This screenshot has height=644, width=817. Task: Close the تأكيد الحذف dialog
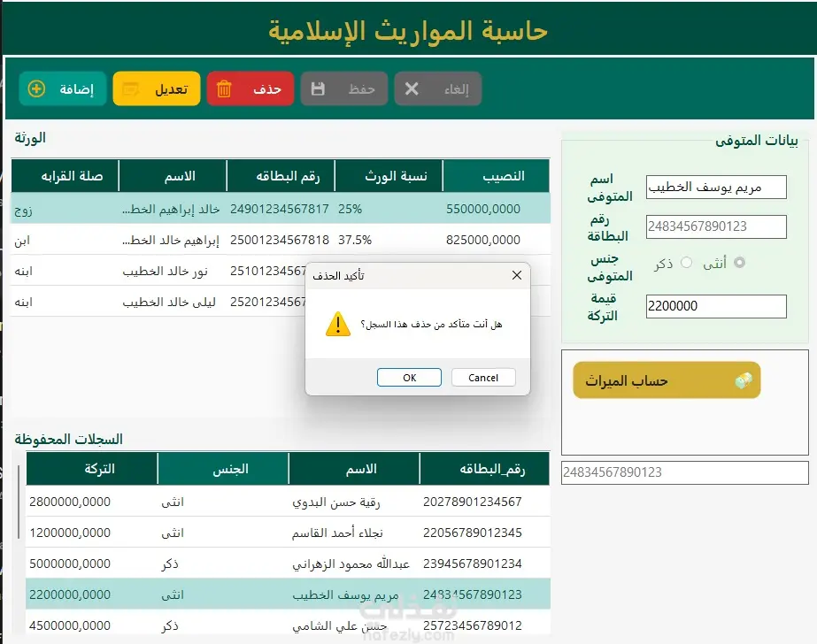(x=516, y=275)
